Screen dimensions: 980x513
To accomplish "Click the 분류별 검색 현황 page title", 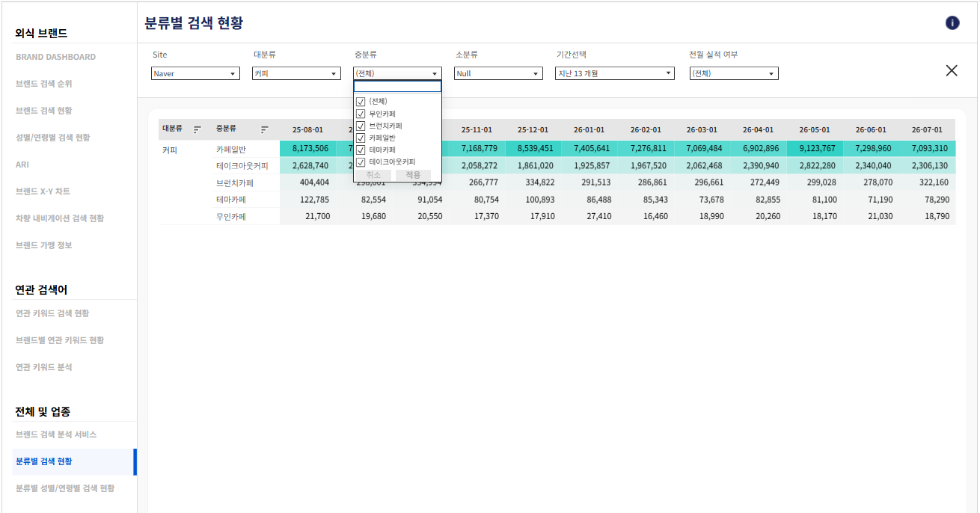I will [x=194, y=23].
